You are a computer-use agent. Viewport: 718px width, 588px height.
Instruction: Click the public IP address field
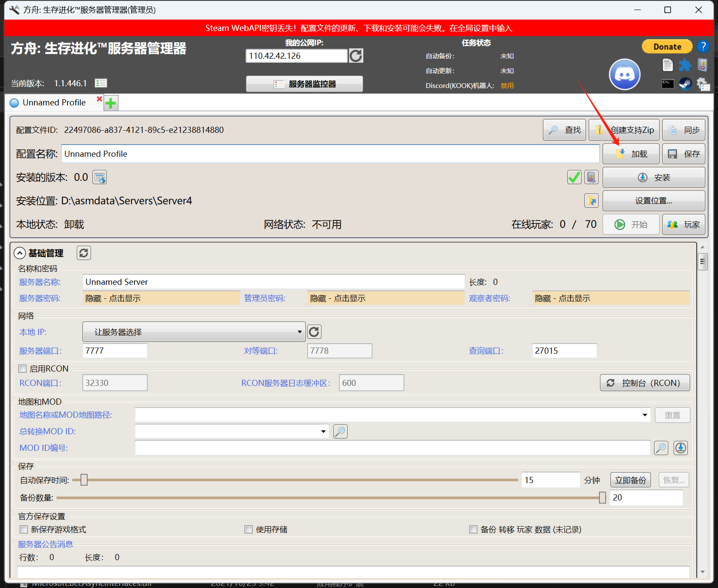[x=297, y=56]
